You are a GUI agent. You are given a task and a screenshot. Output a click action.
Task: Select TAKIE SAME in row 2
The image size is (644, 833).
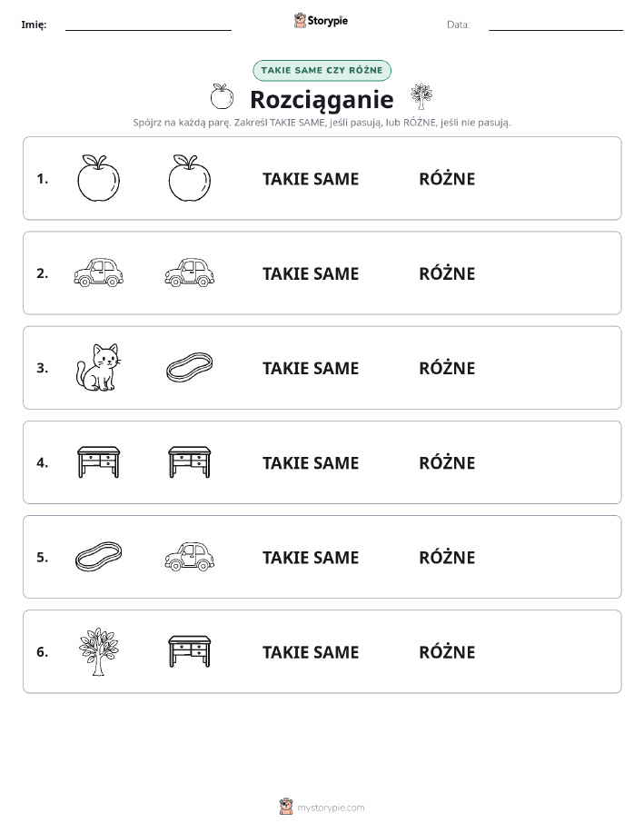click(311, 273)
